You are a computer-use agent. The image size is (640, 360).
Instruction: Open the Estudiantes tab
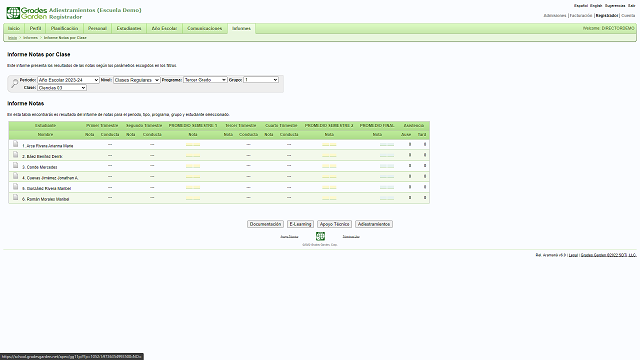tap(129, 28)
